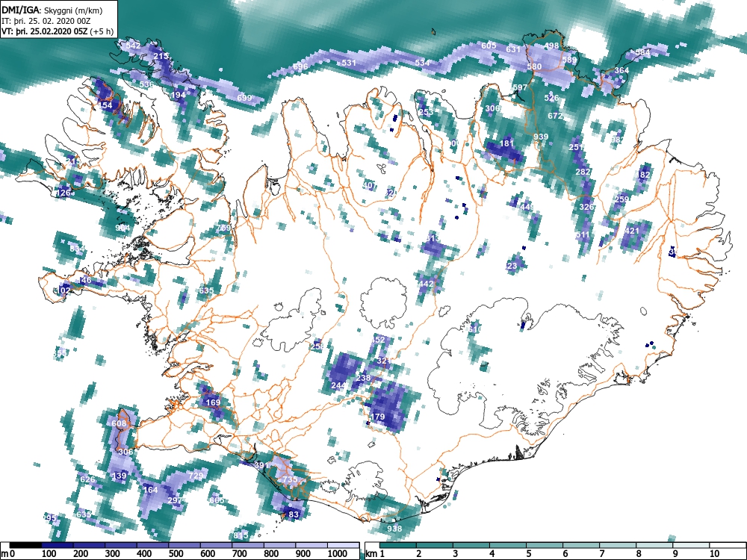Click the legend label '500' on the meter scale
The height and width of the screenshot is (560, 747).
[176, 554]
